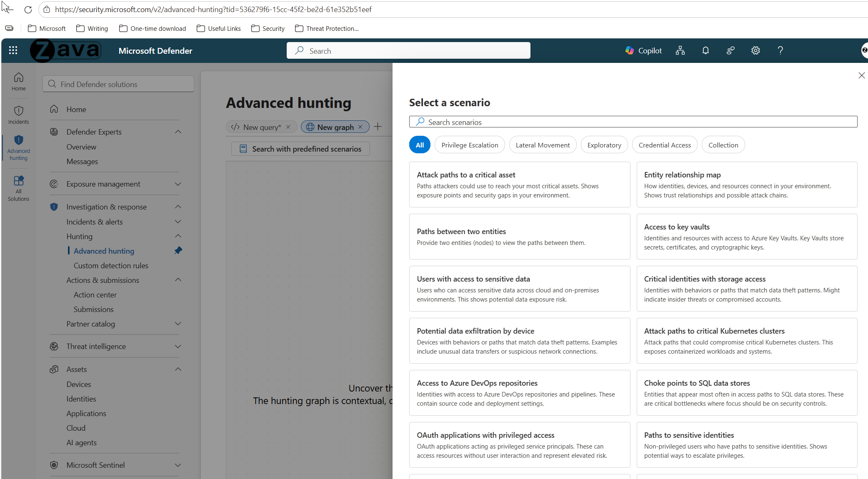
Task: Select Advanced hunting rail icon
Action: pos(18,147)
